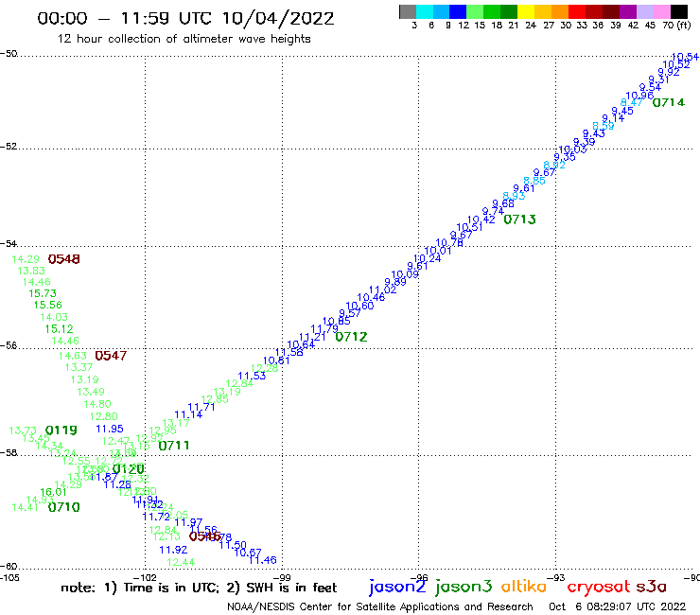The image size is (700, 615).
Task: Click the wave height value 10.24
Action: [428, 258]
